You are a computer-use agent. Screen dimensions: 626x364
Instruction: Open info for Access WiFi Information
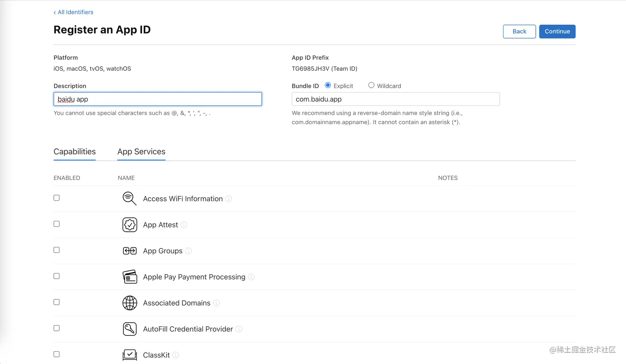[229, 199]
